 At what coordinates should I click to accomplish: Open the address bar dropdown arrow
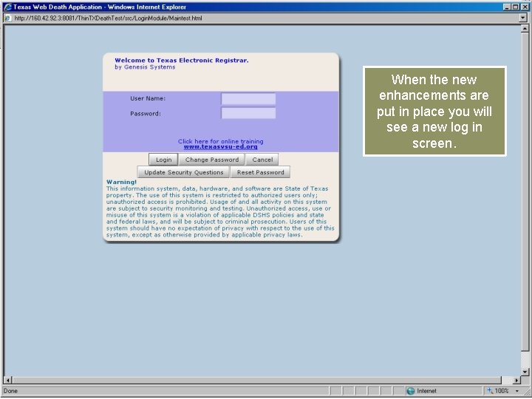523,18
